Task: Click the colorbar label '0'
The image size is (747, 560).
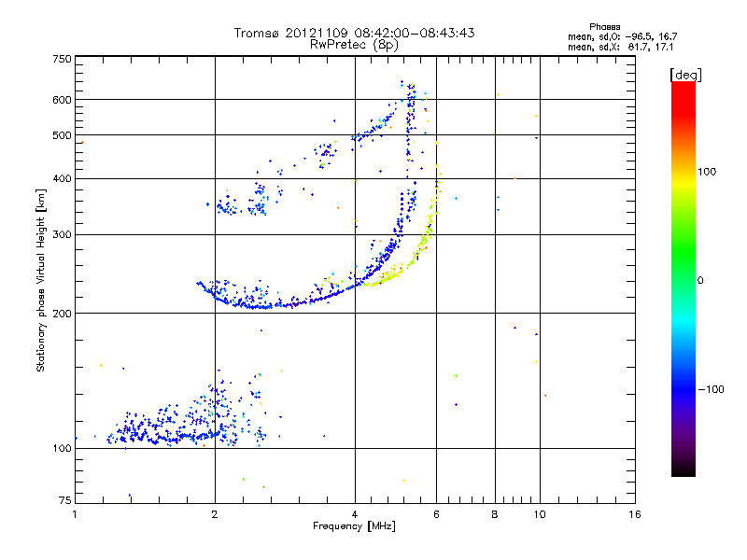Action: 700,281
